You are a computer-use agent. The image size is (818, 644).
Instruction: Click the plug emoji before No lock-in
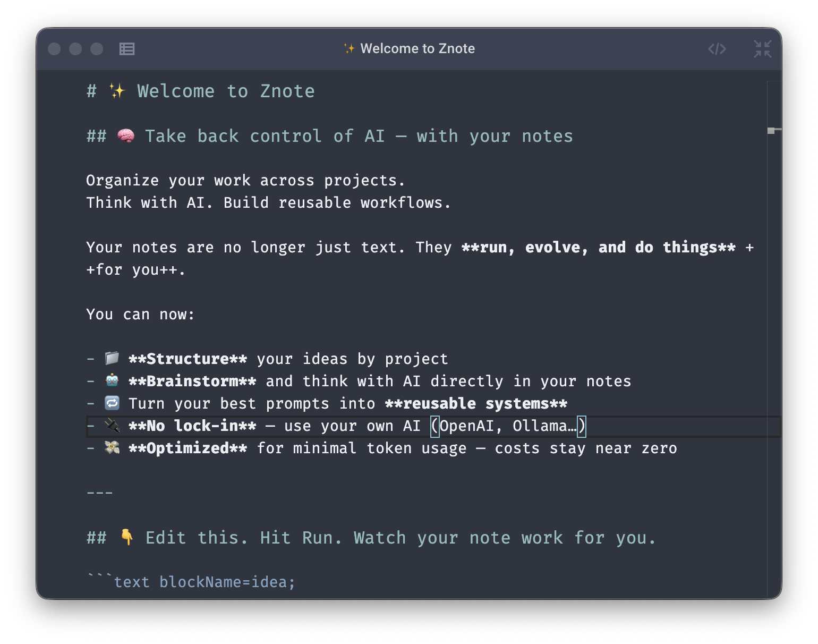pos(112,425)
